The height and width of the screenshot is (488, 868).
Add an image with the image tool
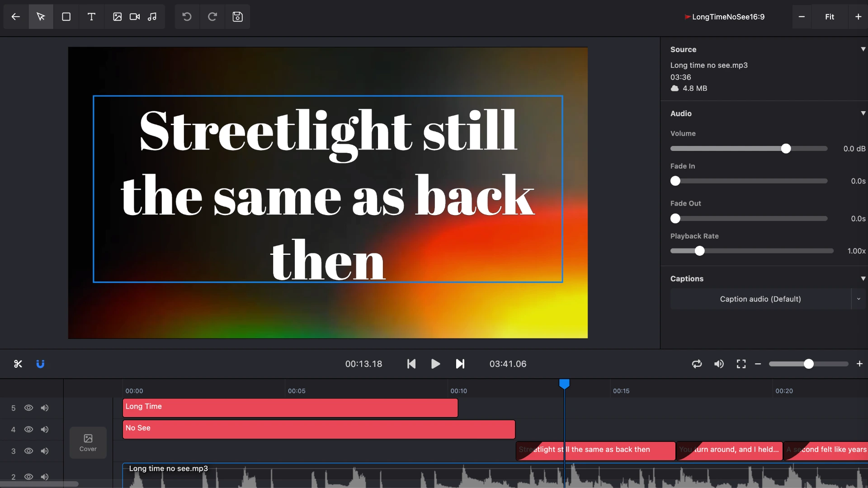coord(117,17)
